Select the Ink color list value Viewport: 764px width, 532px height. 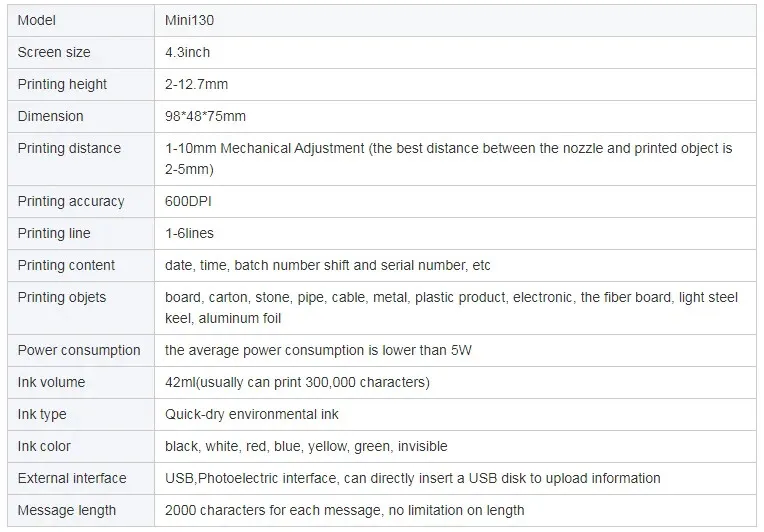(306, 446)
